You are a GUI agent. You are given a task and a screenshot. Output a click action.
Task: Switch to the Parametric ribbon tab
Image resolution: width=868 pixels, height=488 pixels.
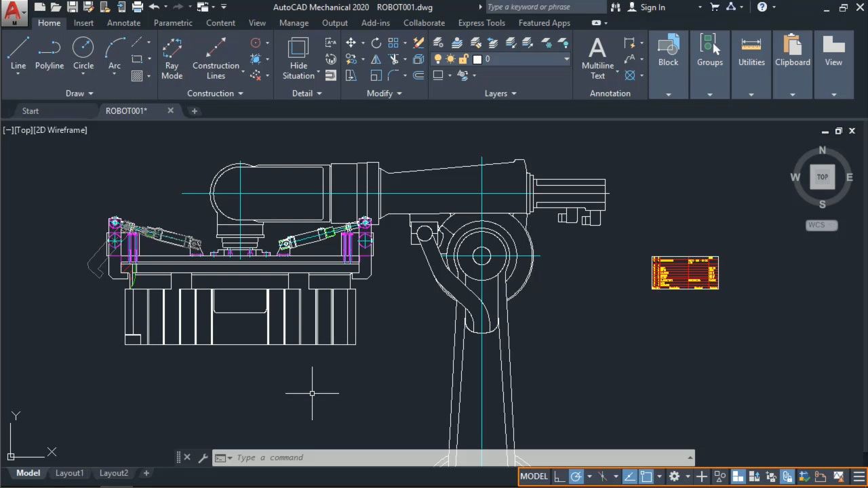click(x=173, y=23)
